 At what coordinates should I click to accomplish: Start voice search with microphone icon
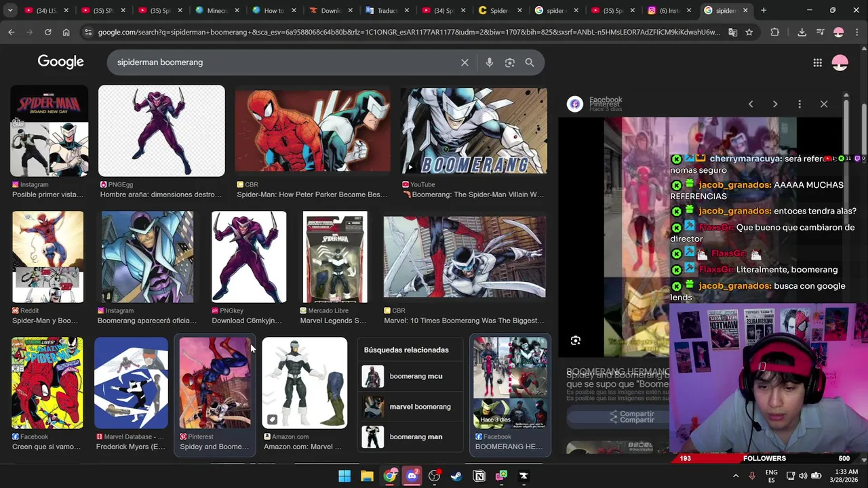pos(490,62)
